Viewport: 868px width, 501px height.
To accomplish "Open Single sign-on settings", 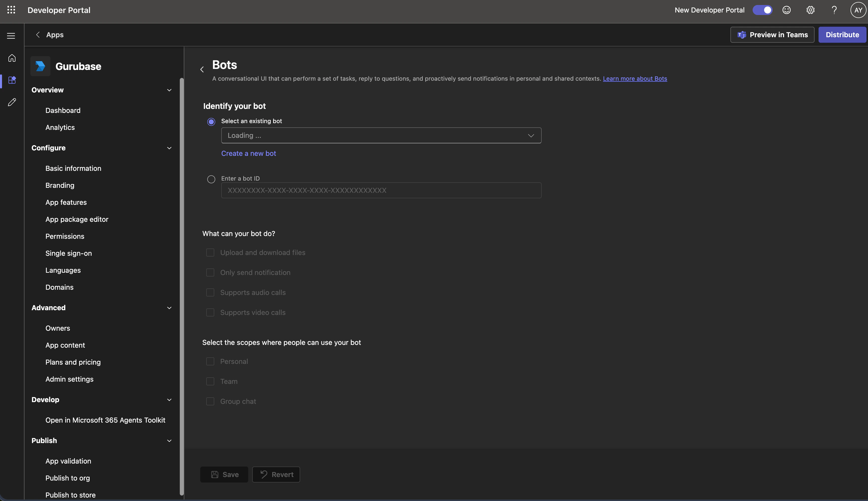I will (68, 253).
